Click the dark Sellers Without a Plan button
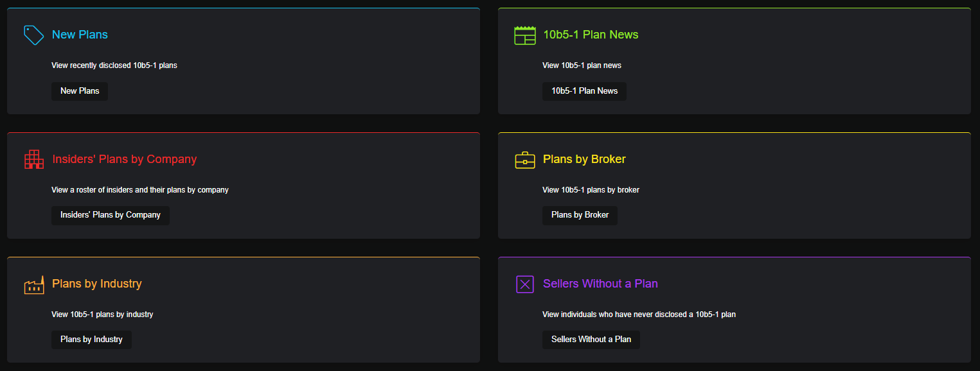This screenshot has width=980, height=371. point(591,340)
